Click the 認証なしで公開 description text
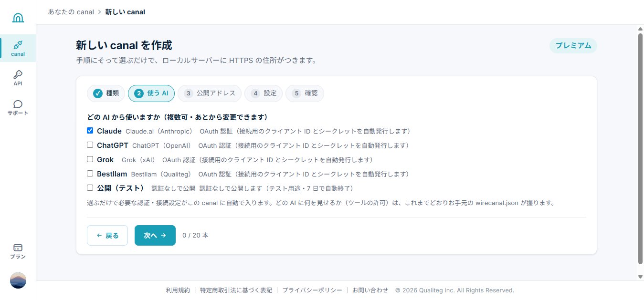Image resolution: width=644 pixels, height=300 pixels. click(173, 188)
